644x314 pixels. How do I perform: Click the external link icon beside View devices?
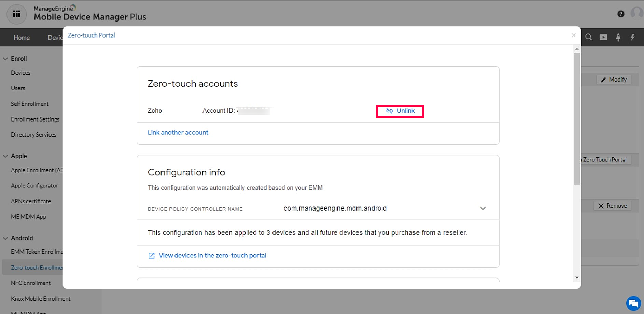[x=151, y=256]
